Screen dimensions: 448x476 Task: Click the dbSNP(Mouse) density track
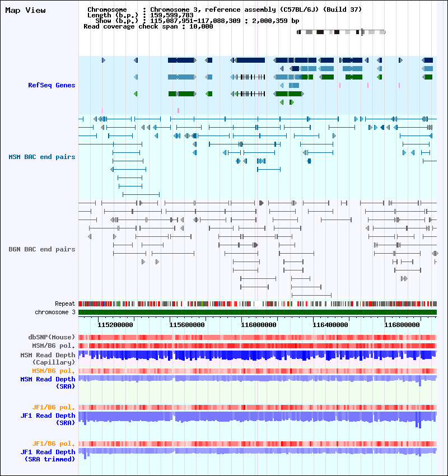pos(258,337)
